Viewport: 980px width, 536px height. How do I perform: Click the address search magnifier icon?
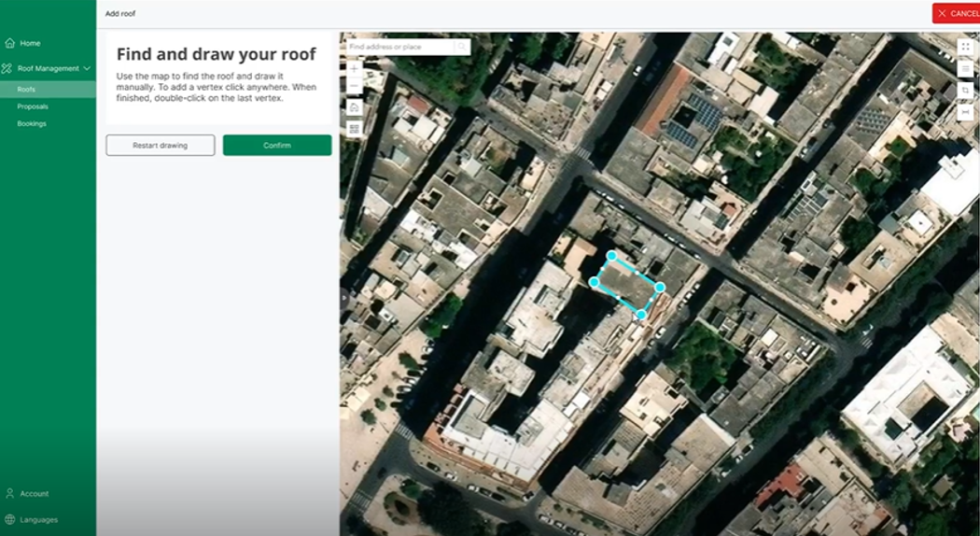coord(462,47)
